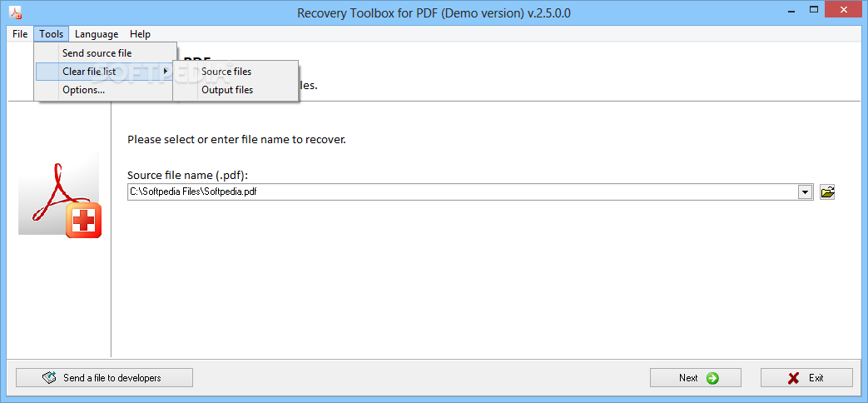This screenshot has width=868, height=403.
Task: Maximize the Recovery Toolbox window
Action: tap(814, 9)
